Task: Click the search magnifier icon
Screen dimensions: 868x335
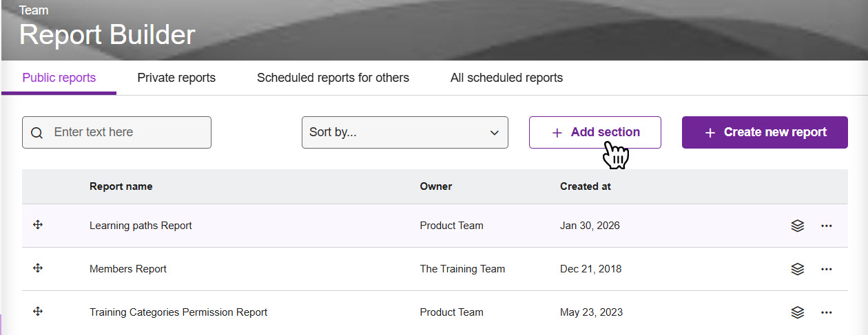Action: [37, 133]
